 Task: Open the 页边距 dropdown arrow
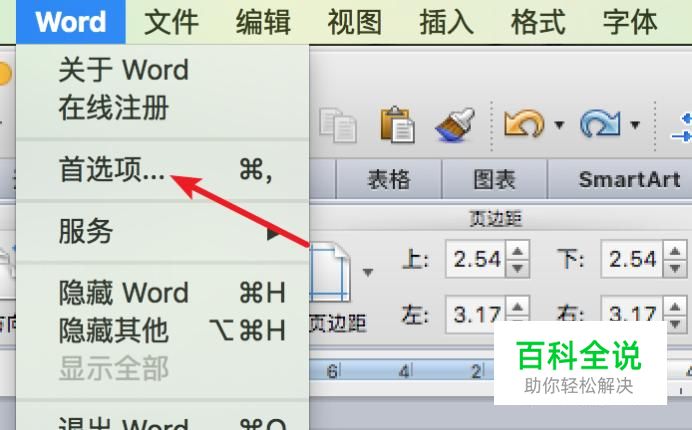(368, 272)
